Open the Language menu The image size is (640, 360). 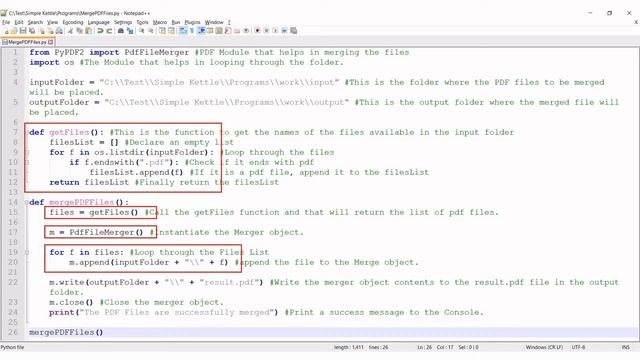(x=98, y=22)
